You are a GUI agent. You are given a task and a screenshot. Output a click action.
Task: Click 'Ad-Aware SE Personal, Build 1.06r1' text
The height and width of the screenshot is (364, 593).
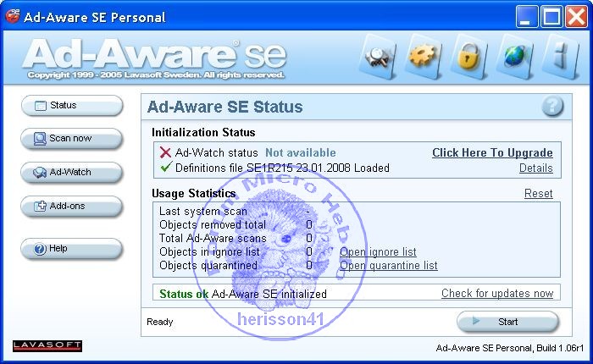pyautogui.click(x=510, y=348)
